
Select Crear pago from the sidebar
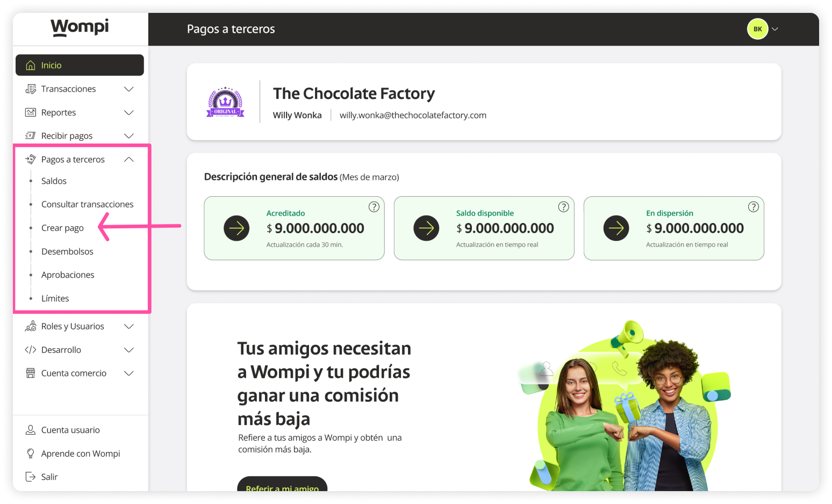tap(62, 228)
